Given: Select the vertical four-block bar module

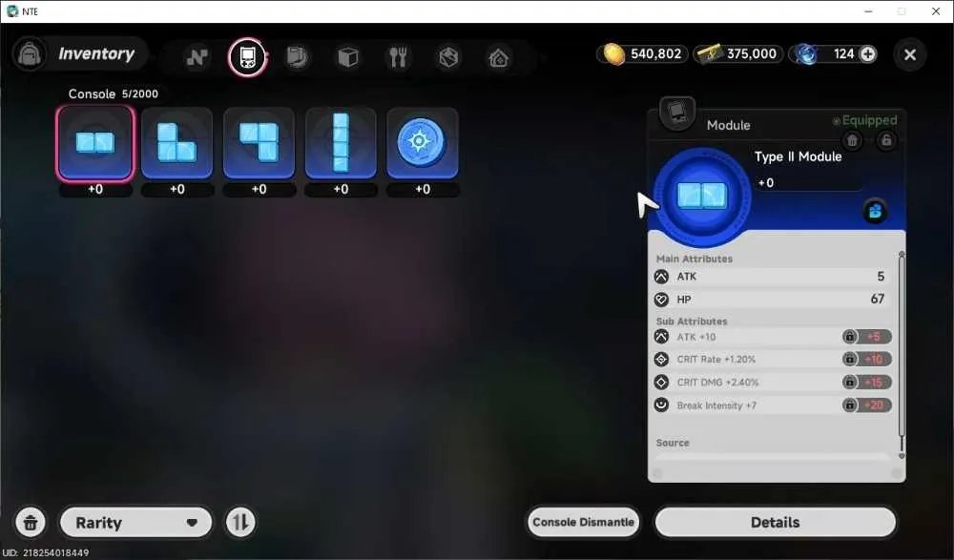Looking at the screenshot, I should click(341, 144).
